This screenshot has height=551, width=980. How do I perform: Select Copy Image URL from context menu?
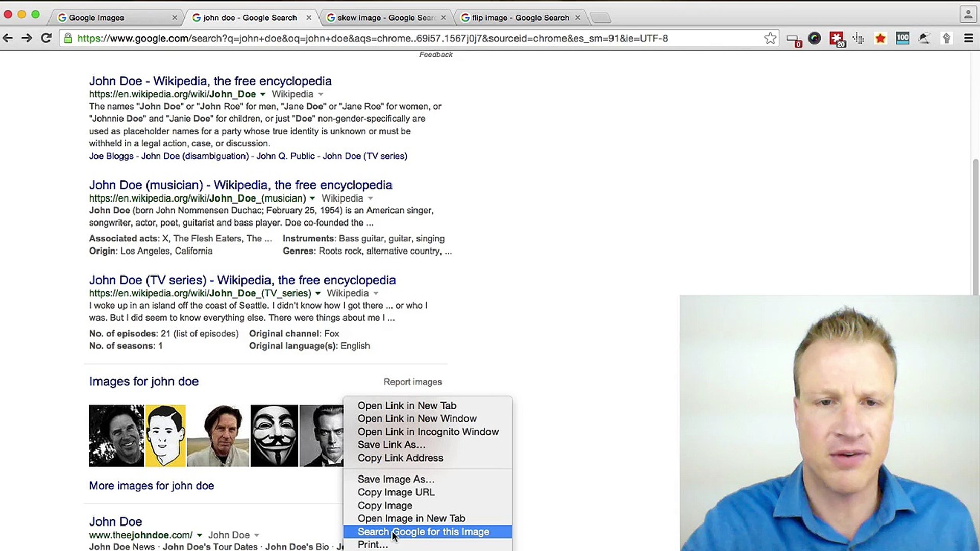coord(396,492)
